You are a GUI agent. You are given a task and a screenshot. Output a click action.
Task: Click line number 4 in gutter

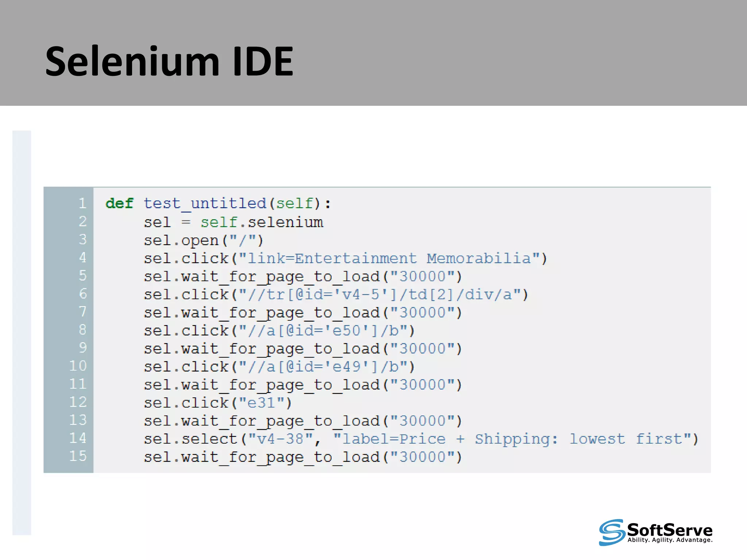(x=83, y=258)
